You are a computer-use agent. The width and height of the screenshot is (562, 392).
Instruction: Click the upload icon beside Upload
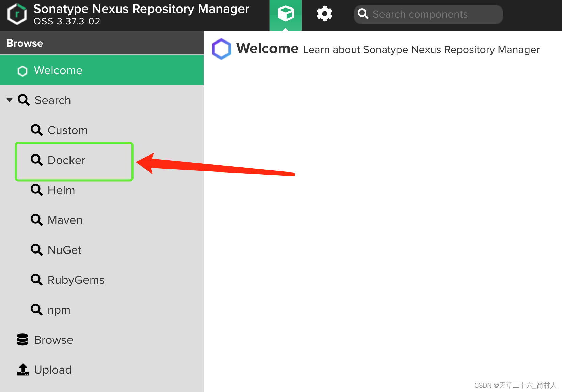[x=23, y=370]
